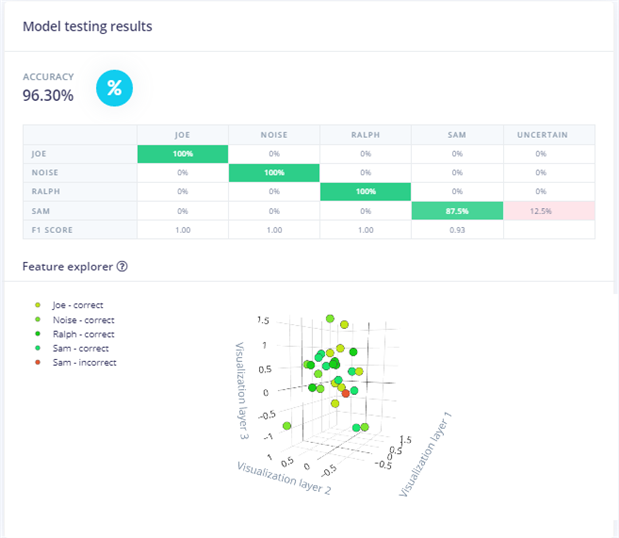Viewport: 619px width, 538px height.
Task: Toggle the Joe - correct legend dot
Action: click(38, 305)
